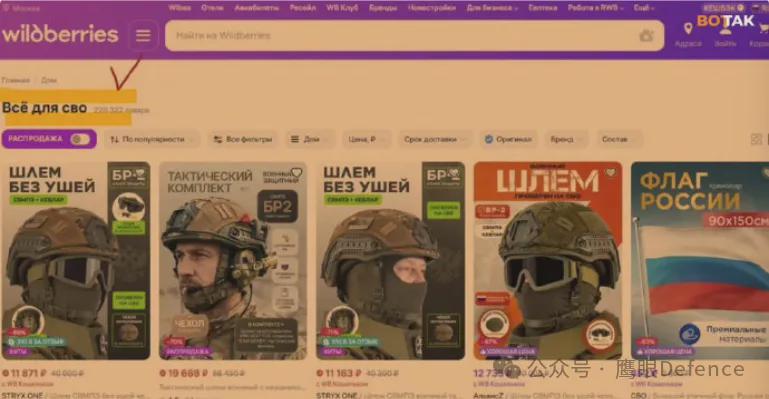Open the Новостройки top link
Viewport: 769px width, 399px height.
click(x=432, y=8)
